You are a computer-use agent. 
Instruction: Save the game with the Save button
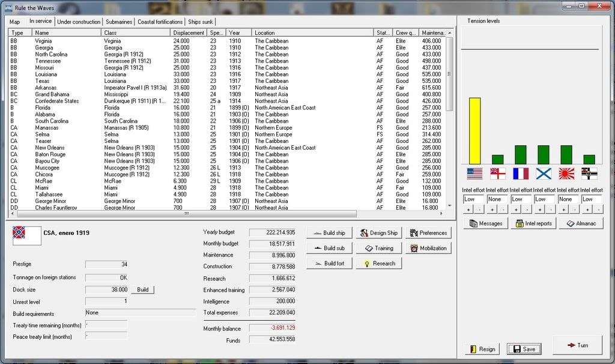[x=524, y=349]
